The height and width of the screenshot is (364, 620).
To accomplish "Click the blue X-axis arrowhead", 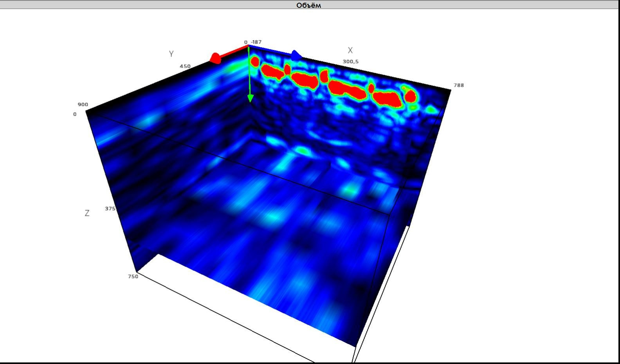I will click(297, 56).
